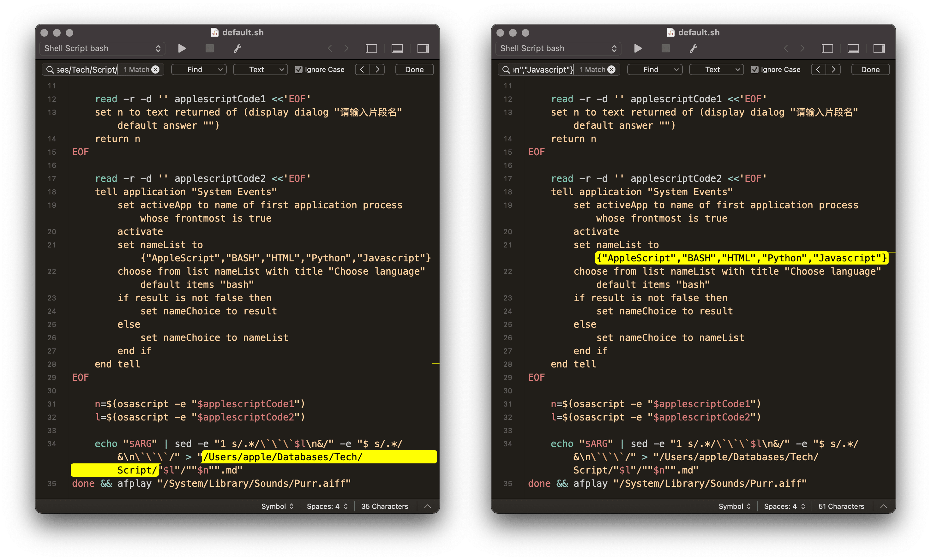Click highlighted nameList match in right window

(742, 258)
